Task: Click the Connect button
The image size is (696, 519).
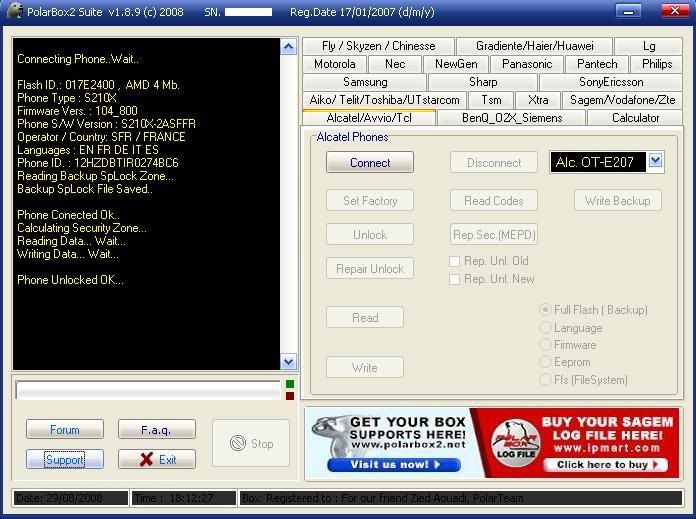Action: click(370, 162)
